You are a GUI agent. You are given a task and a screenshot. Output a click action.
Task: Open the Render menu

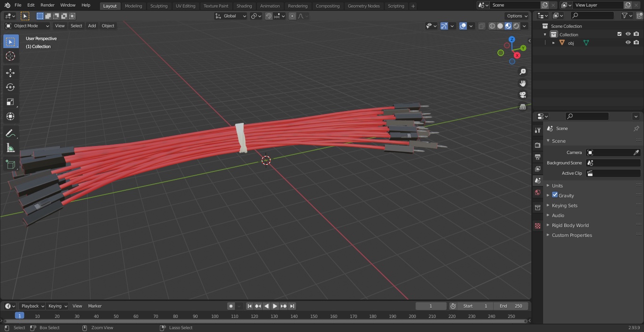(47, 5)
